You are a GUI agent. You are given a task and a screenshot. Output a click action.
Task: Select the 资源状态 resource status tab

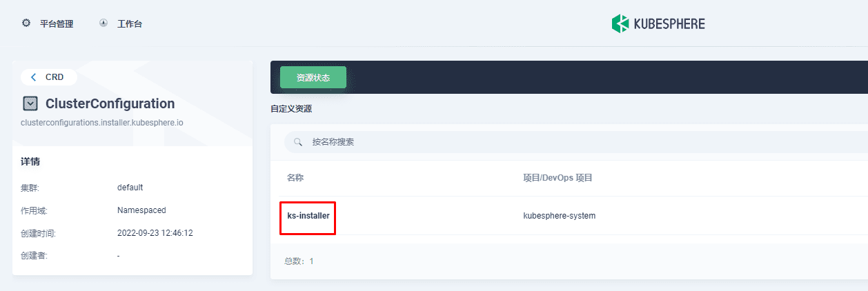[313, 77]
